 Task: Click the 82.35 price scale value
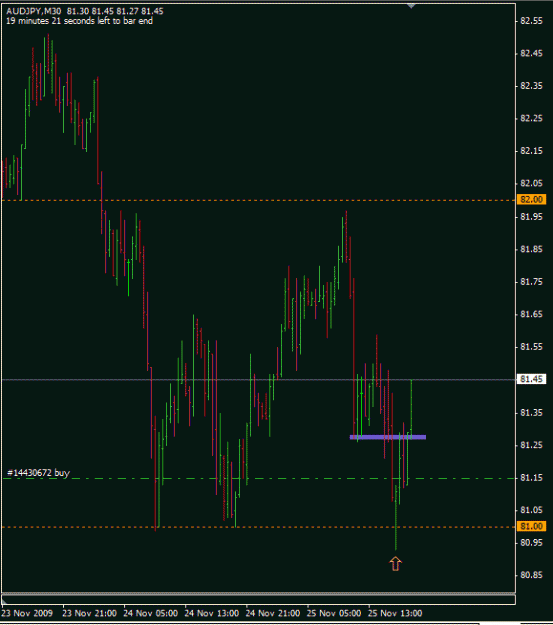tap(531, 86)
